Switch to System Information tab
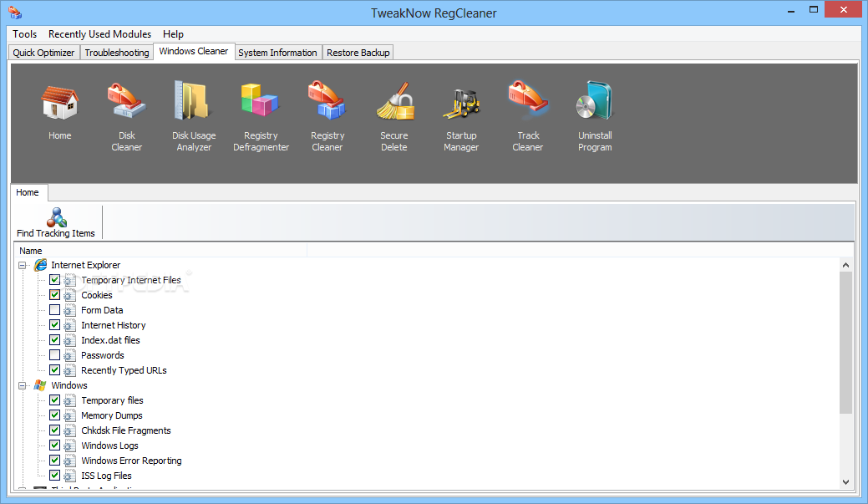 (x=277, y=53)
